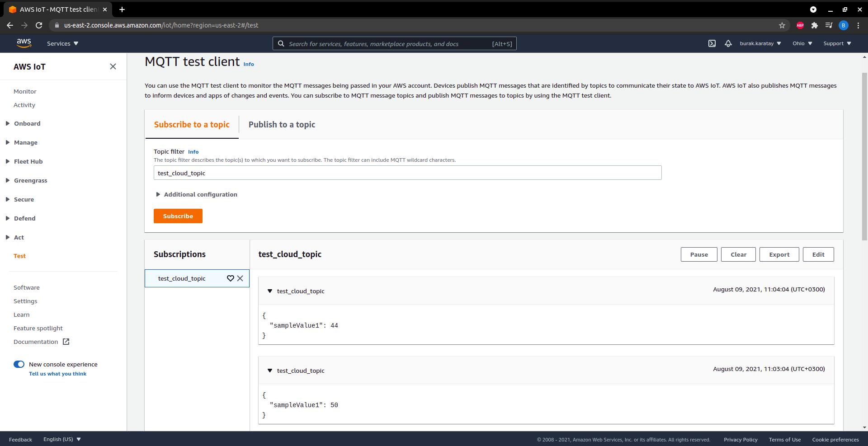
Task: Open new browser tab with plus icon
Action: (122, 9)
